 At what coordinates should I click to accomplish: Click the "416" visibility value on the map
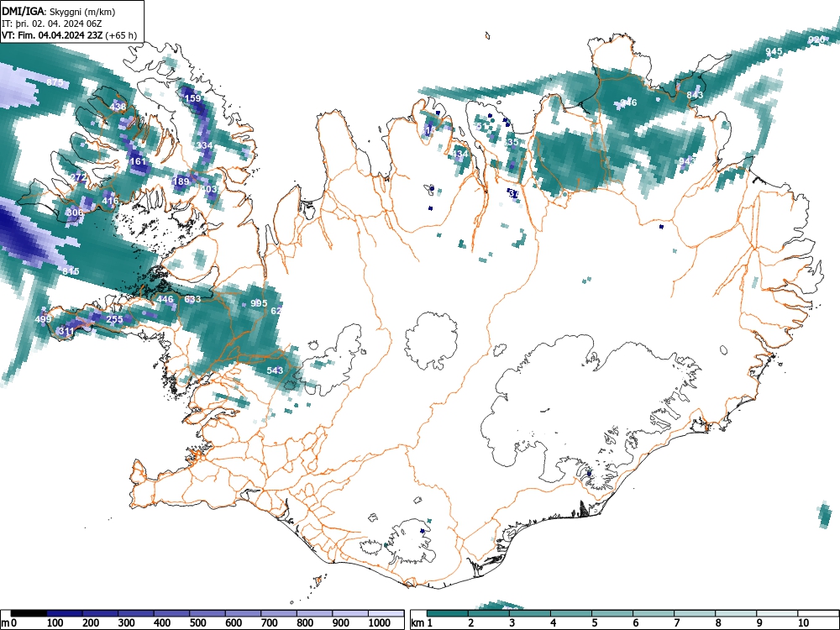[x=110, y=202]
